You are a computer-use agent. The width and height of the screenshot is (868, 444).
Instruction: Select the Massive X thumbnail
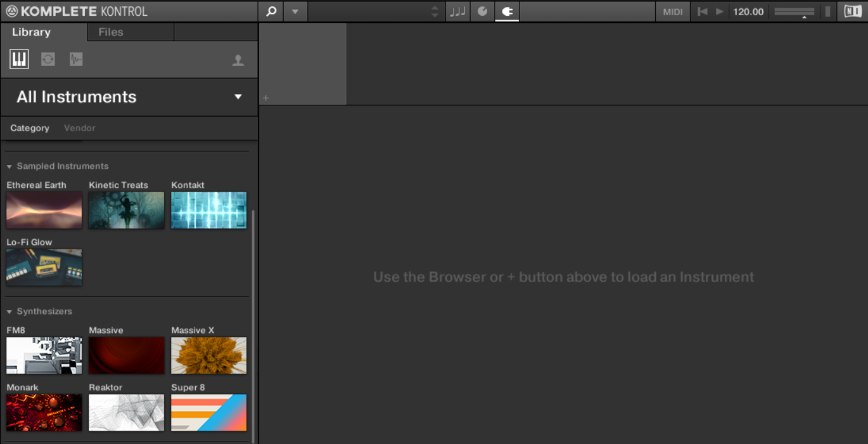tap(208, 355)
